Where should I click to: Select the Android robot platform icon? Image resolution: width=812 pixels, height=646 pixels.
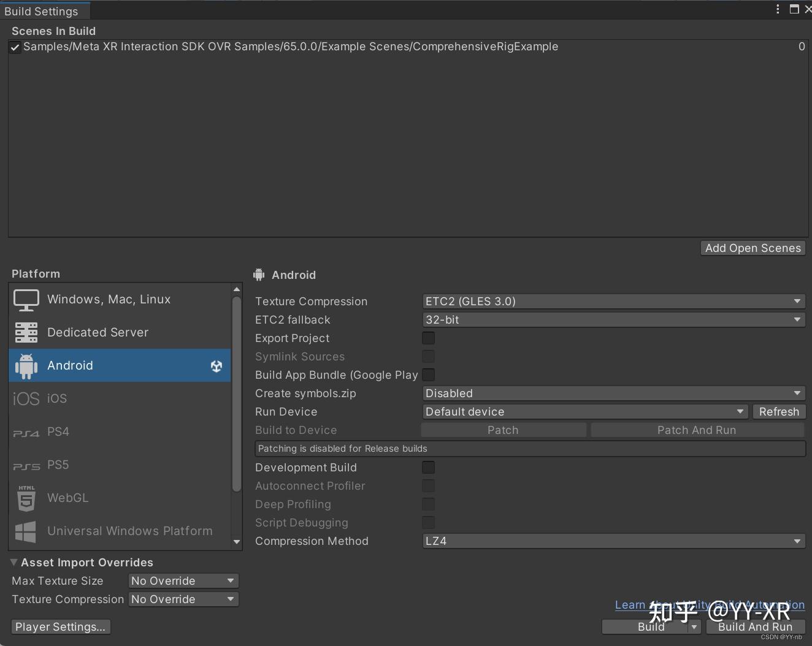26,365
